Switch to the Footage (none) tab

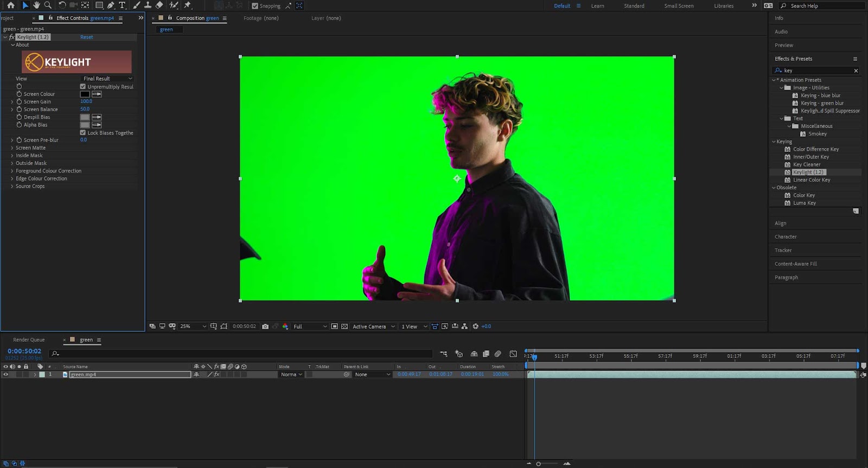[261, 18]
